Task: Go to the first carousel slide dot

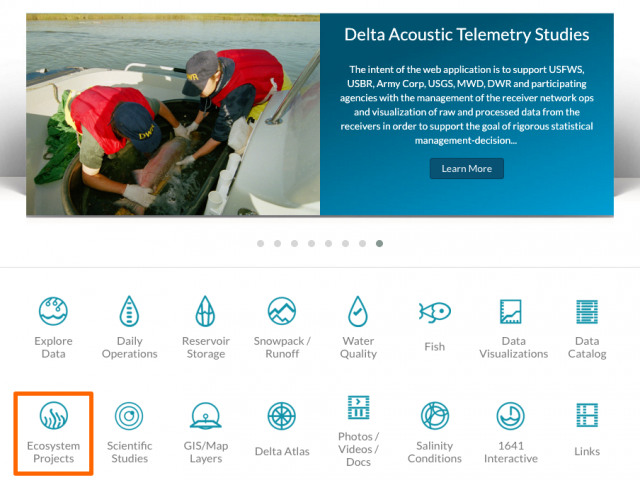Action: point(260,244)
